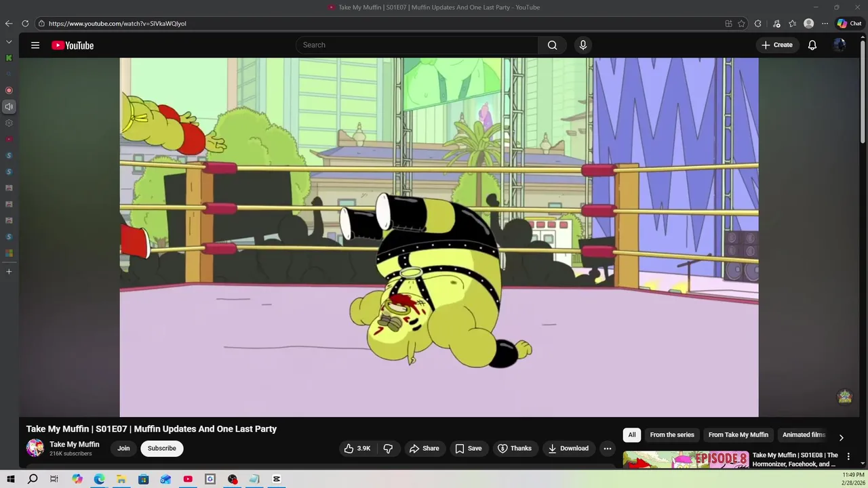Viewport: 868px width, 488px height.
Task: Open browser settings and more menu
Action: pos(825,24)
